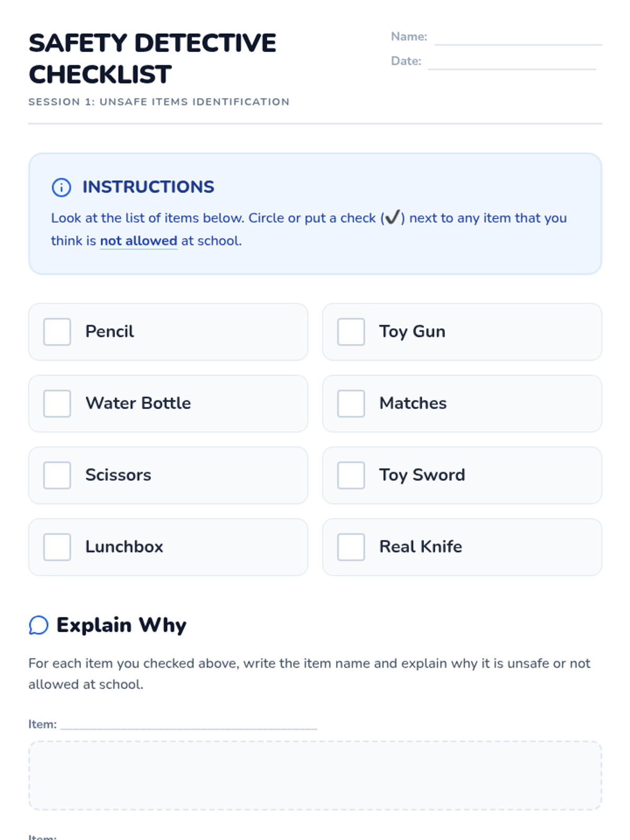Click the check mark symbol in instructions

click(x=393, y=217)
